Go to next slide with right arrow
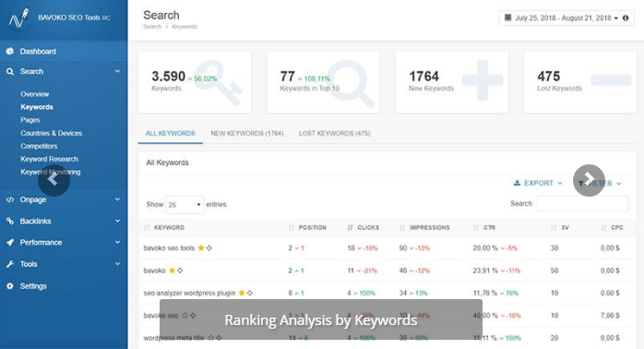 click(x=589, y=180)
